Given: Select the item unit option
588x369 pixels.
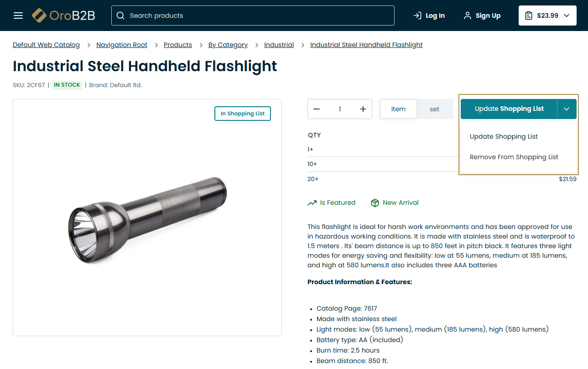Looking at the screenshot, I should tap(398, 109).
